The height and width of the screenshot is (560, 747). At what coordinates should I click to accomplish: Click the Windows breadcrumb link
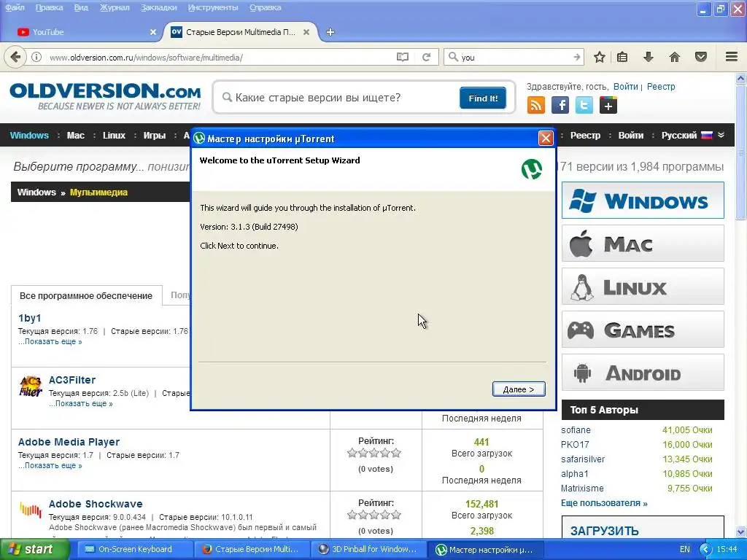tap(36, 192)
